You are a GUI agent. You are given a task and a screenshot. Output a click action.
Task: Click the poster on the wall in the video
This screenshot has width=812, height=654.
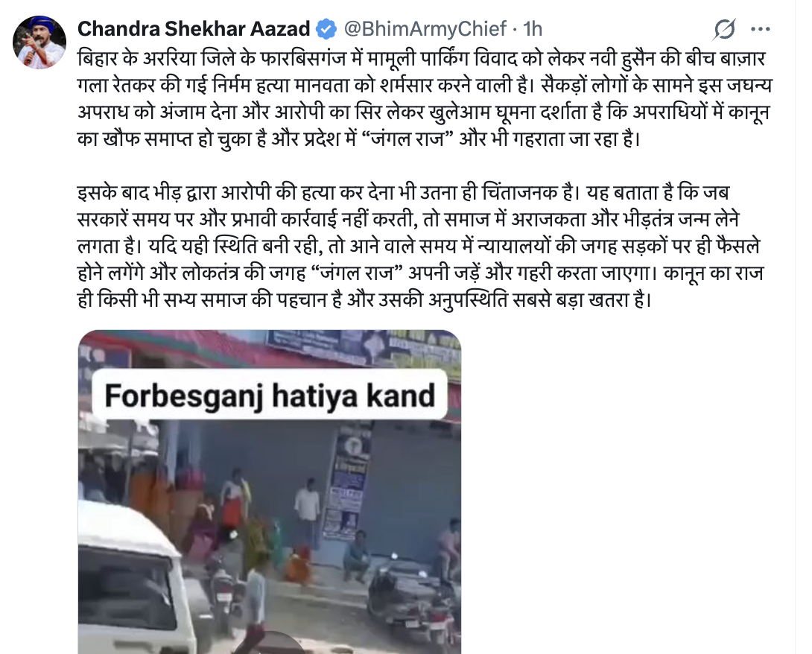click(x=346, y=482)
